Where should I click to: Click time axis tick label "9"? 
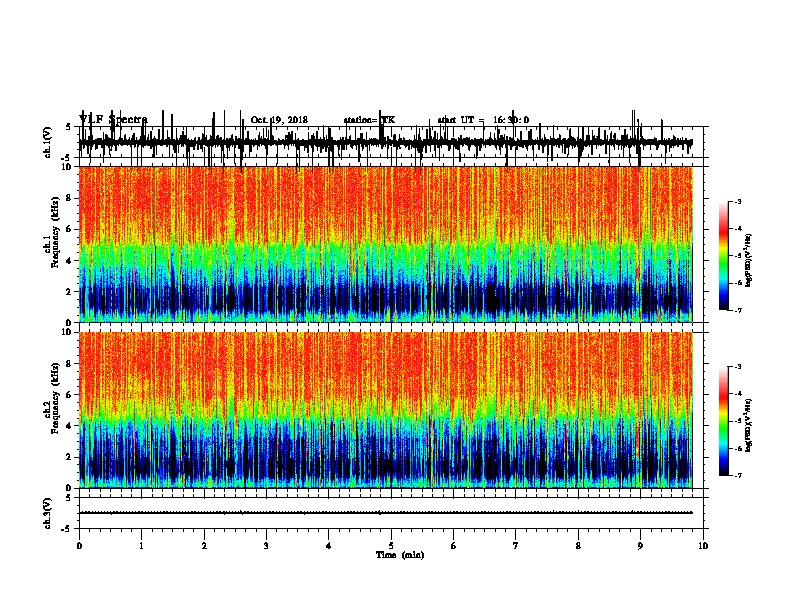pyautogui.click(x=640, y=545)
